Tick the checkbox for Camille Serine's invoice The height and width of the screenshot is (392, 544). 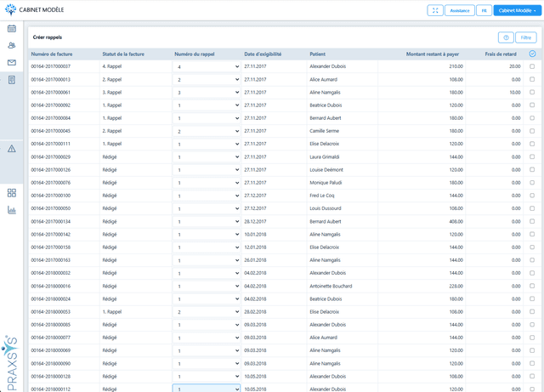tap(532, 131)
